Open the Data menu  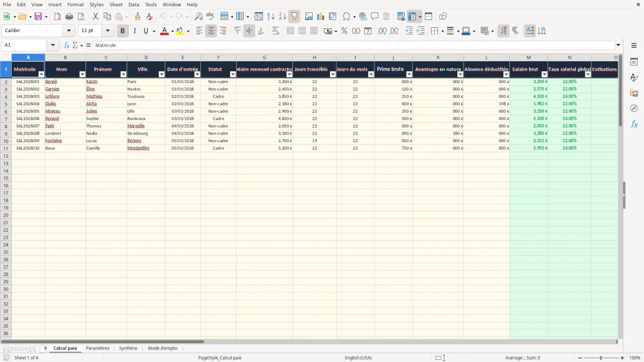(134, 4)
